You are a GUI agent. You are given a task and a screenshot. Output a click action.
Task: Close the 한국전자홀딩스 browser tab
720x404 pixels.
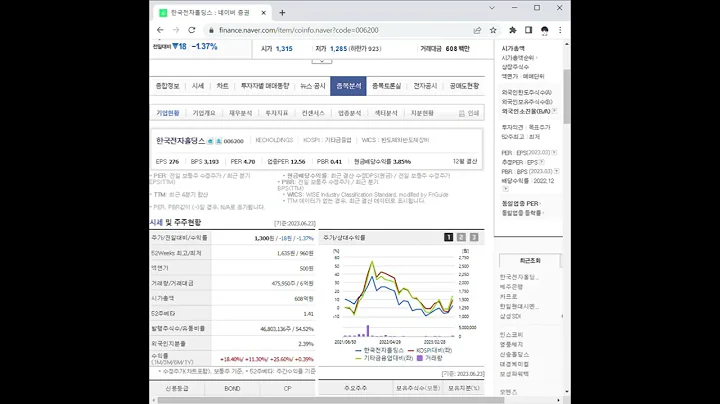tap(264, 13)
